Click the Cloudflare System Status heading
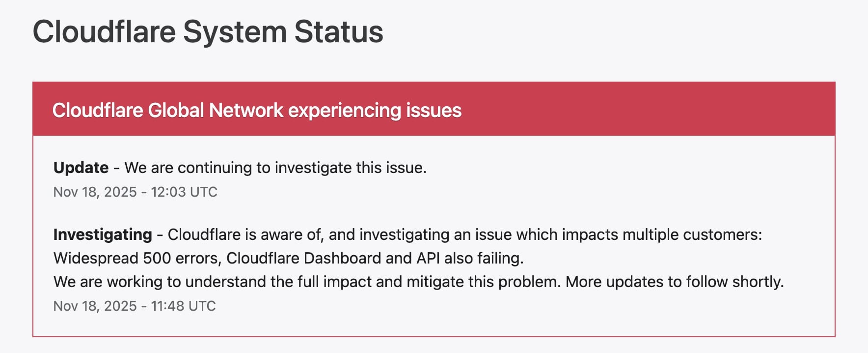 click(x=208, y=32)
